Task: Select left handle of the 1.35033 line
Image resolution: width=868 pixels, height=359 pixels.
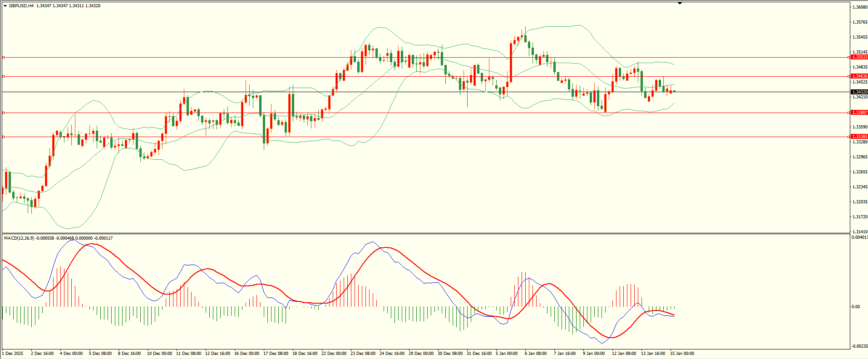Action: tap(4, 58)
